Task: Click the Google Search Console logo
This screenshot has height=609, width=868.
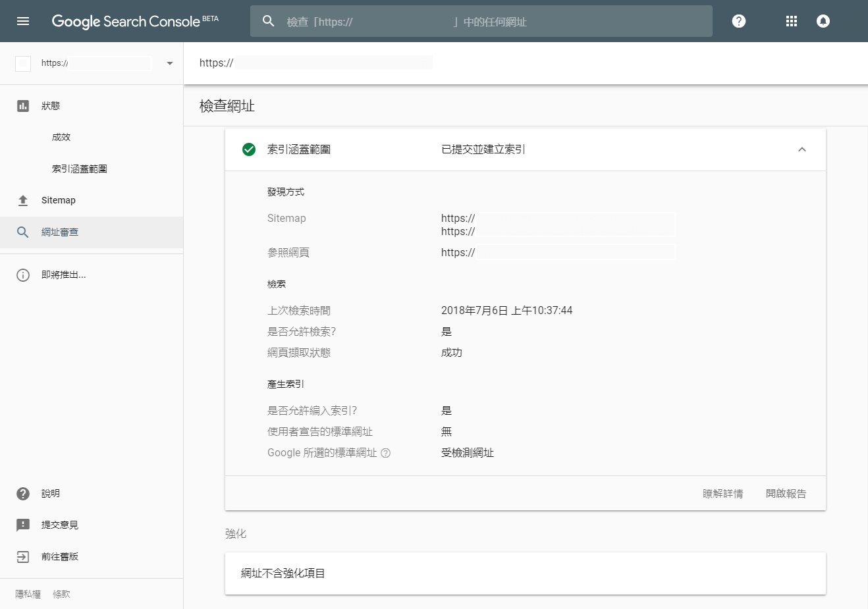Action: coord(135,21)
